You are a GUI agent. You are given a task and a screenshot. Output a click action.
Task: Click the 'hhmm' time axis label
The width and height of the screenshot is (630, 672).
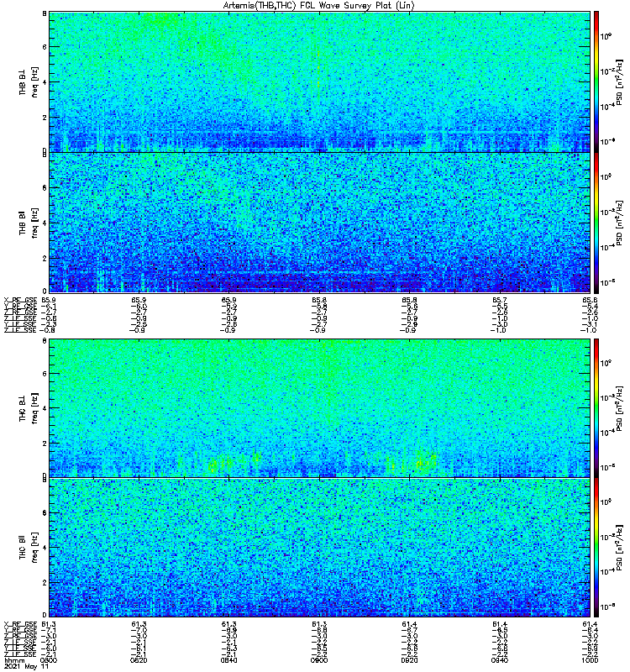[x=14, y=661]
